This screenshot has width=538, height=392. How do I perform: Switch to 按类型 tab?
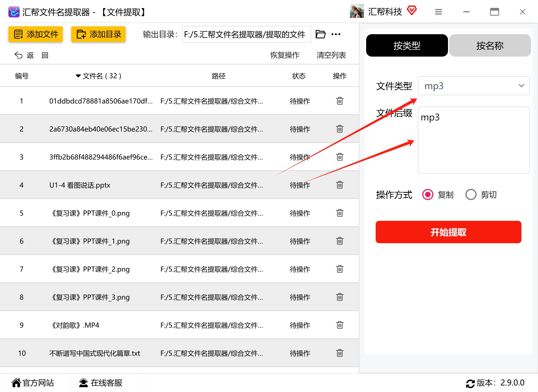[x=407, y=45]
